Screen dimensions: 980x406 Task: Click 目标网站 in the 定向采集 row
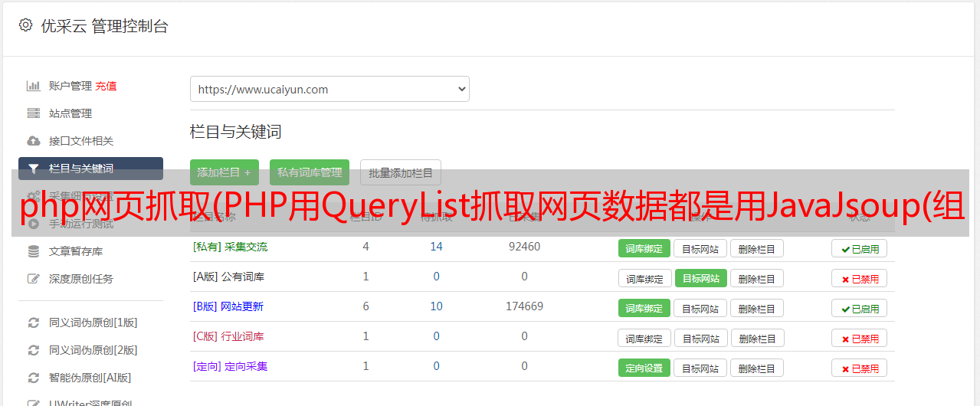(x=700, y=368)
